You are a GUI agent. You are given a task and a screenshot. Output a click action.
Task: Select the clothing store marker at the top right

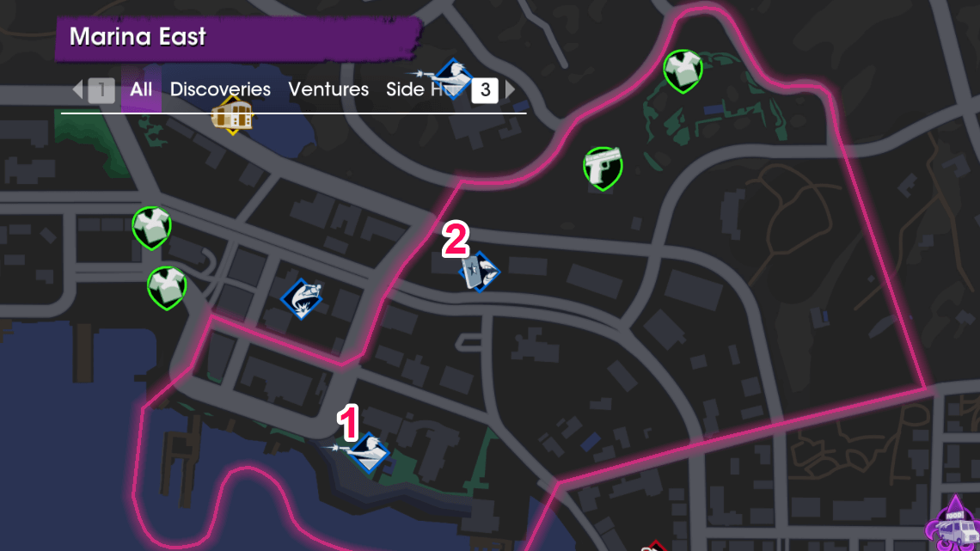683,71
